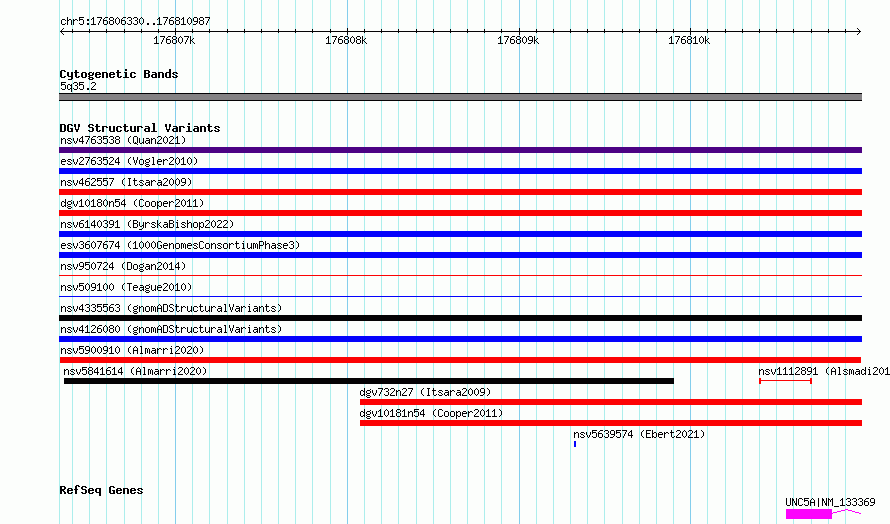Click nsv4335563 (gnomADStructuralVariants) label

click(x=171, y=308)
